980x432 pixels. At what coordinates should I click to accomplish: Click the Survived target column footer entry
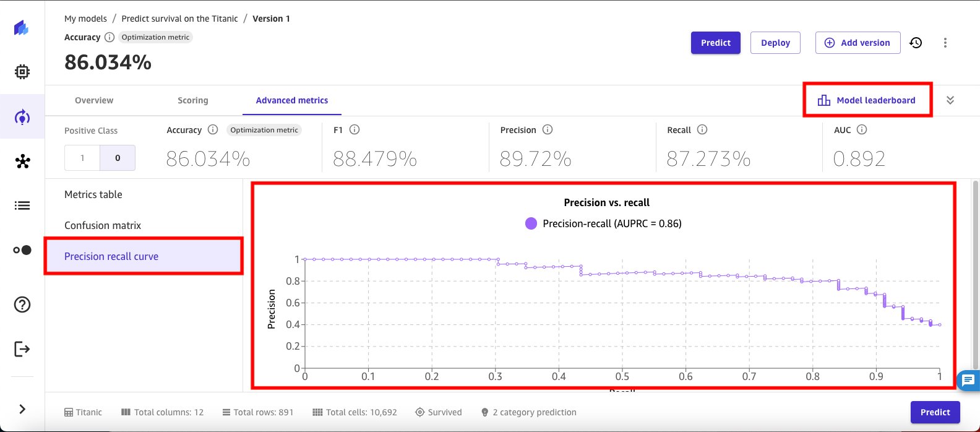(x=439, y=412)
